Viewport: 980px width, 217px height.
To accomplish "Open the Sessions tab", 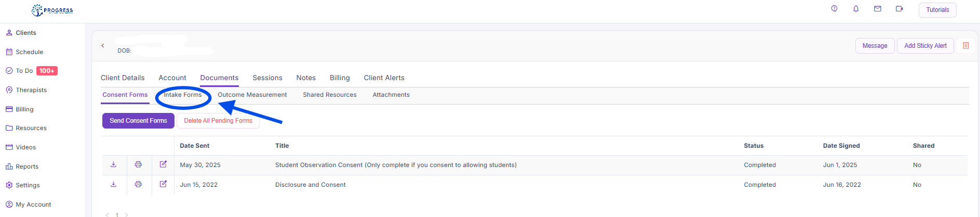I will point(267,78).
